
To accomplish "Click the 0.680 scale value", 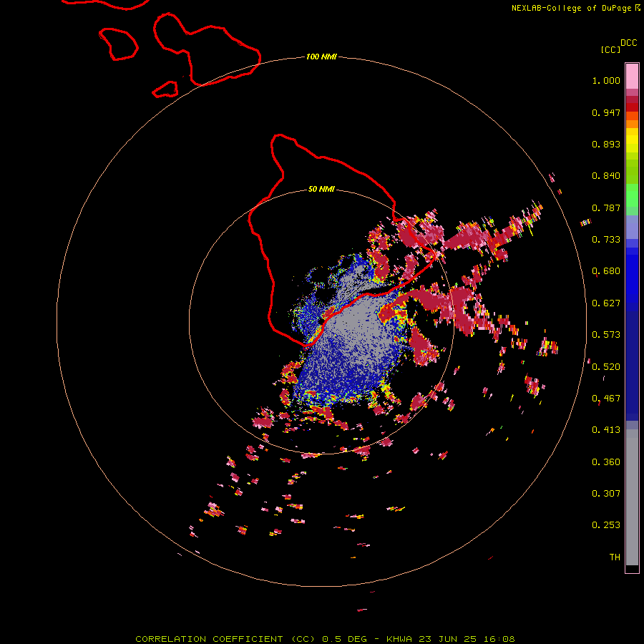I will (x=606, y=271).
